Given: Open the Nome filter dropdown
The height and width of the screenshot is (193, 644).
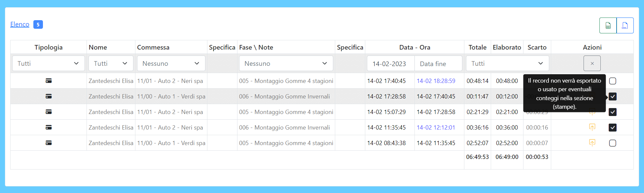Looking at the screenshot, I should coord(111,63).
